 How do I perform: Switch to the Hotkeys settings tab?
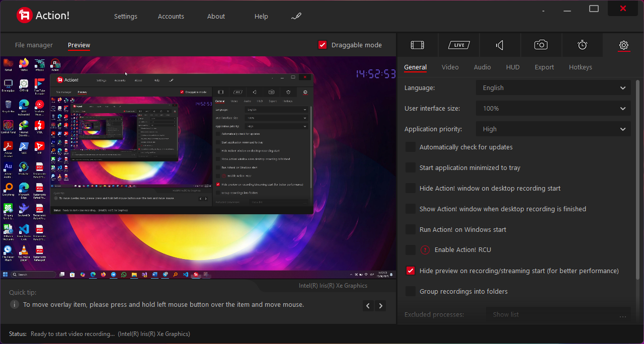click(581, 67)
